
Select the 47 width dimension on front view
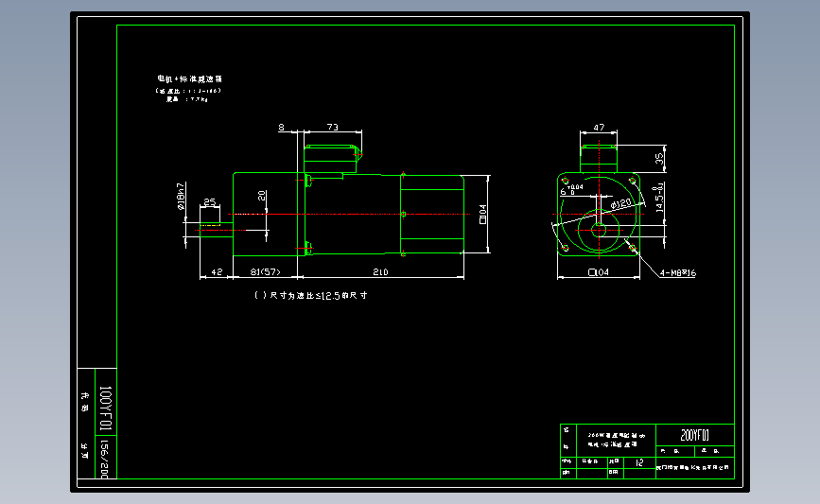[x=599, y=127]
